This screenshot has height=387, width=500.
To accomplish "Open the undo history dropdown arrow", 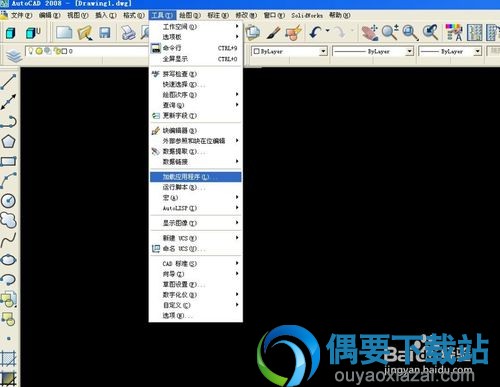I will click(327, 31).
